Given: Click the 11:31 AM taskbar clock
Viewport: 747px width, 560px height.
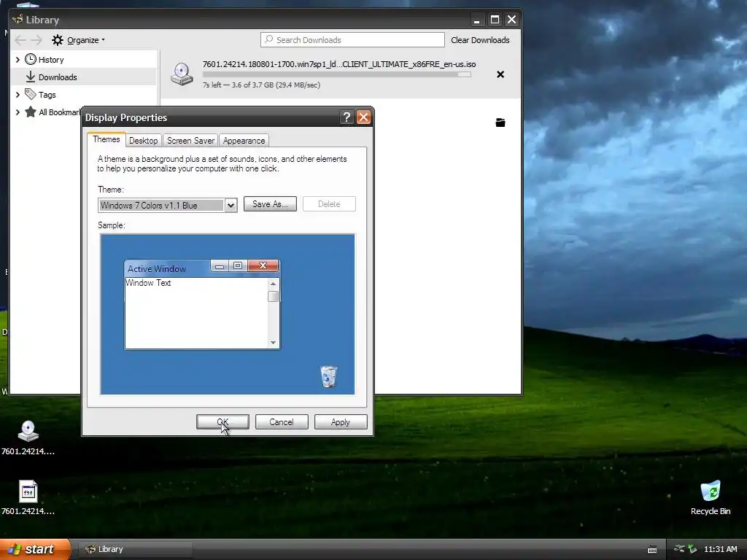Looking at the screenshot, I should (x=720, y=549).
